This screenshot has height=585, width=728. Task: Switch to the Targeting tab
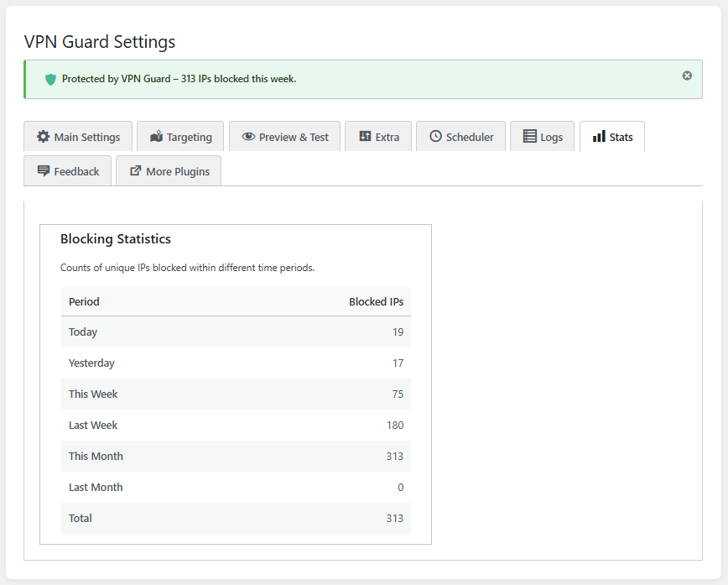[180, 137]
